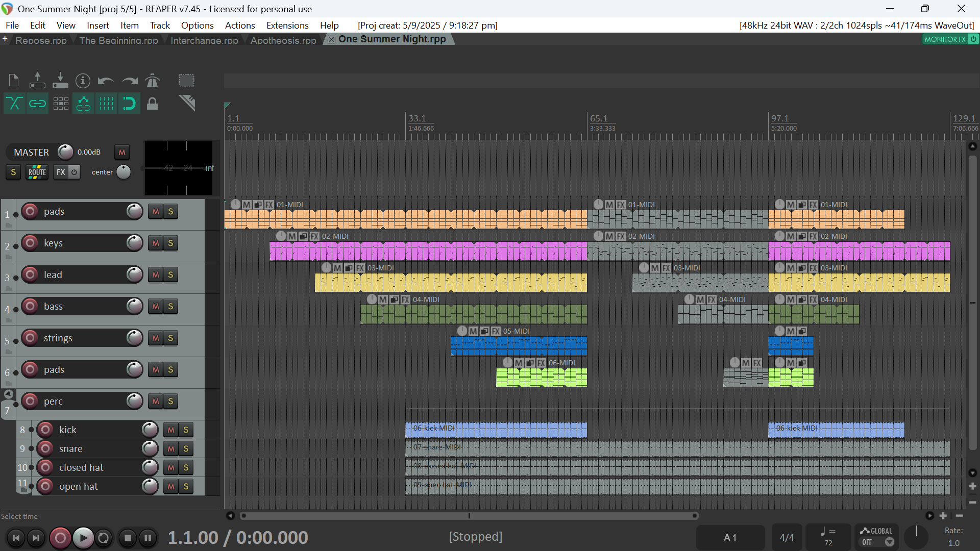The width and height of the screenshot is (980, 551).
Task: Switch to the Apotheosis.rpp project tab
Action: 283,40
